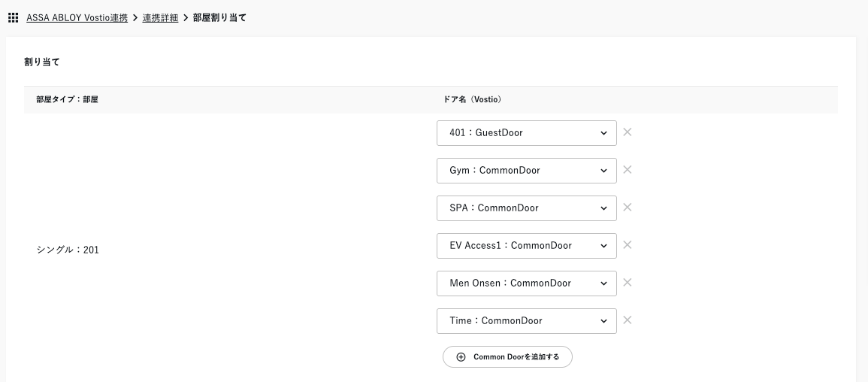Click the 部屋タイプ：部屋 column header
Image resolution: width=868 pixels, height=382 pixels.
[x=67, y=99]
